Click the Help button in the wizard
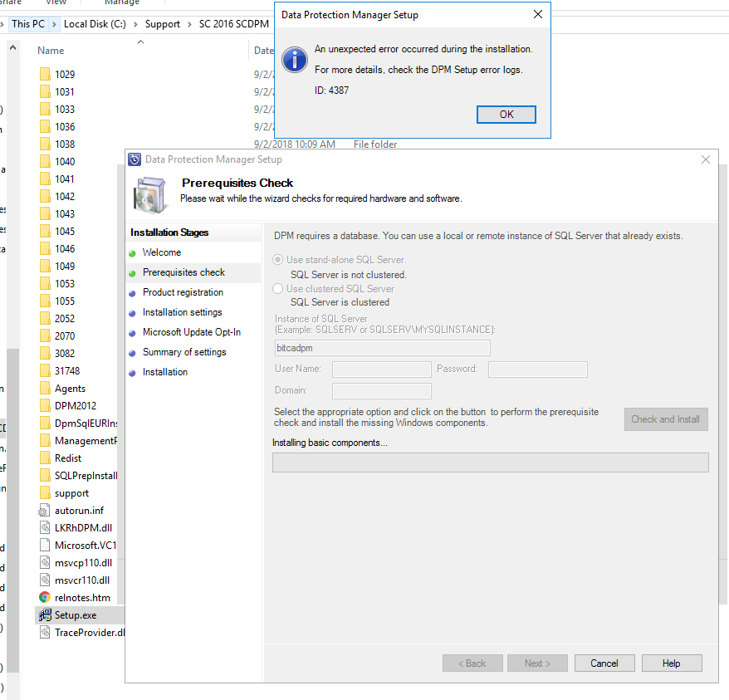Image resolution: width=729 pixels, height=700 pixels. 672,663
